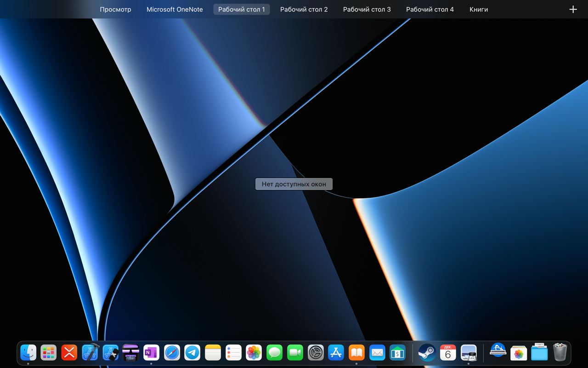Open the App Store icon
Viewport: 588px width, 368px height.
(336, 353)
